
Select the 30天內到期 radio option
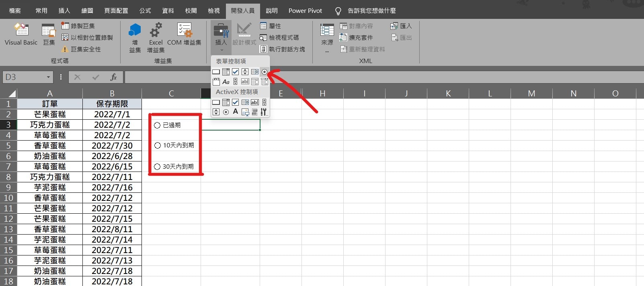pyautogui.click(x=158, y=167)
